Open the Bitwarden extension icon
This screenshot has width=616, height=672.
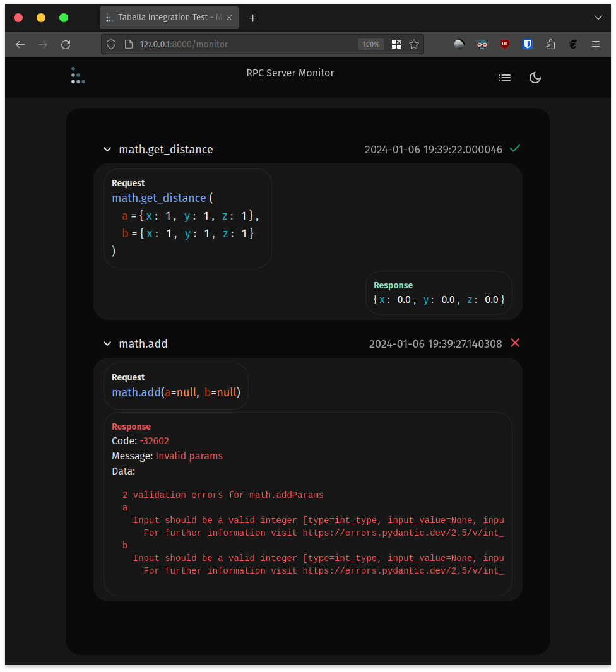click(x=528, y=44)
